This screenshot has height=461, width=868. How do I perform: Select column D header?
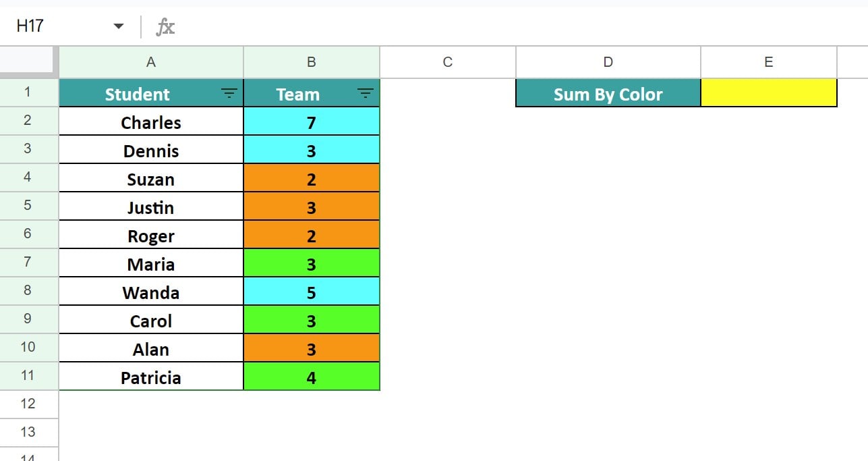coord(608,62)
